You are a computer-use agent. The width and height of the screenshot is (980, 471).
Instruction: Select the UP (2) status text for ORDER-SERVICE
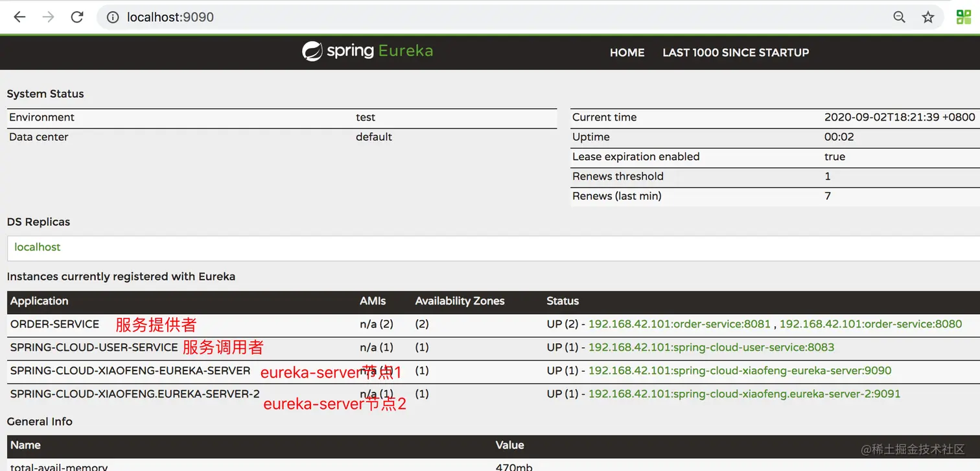[562, 324]
